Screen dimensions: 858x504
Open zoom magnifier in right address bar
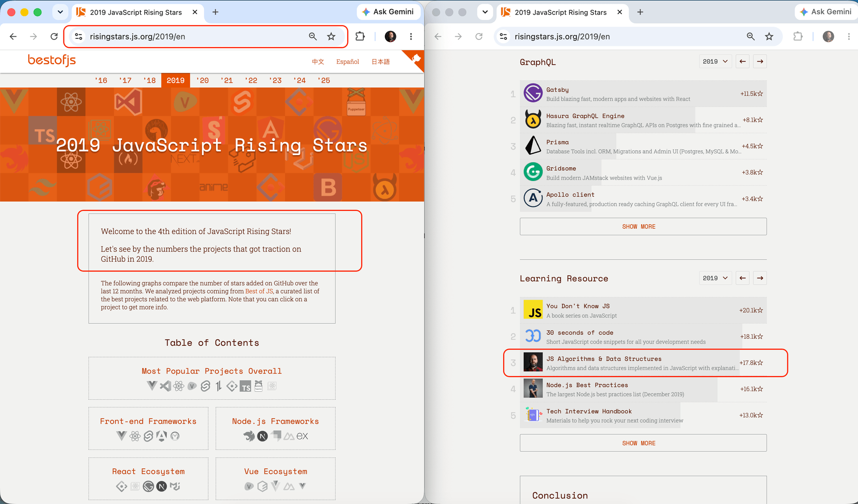coord(751,37)
